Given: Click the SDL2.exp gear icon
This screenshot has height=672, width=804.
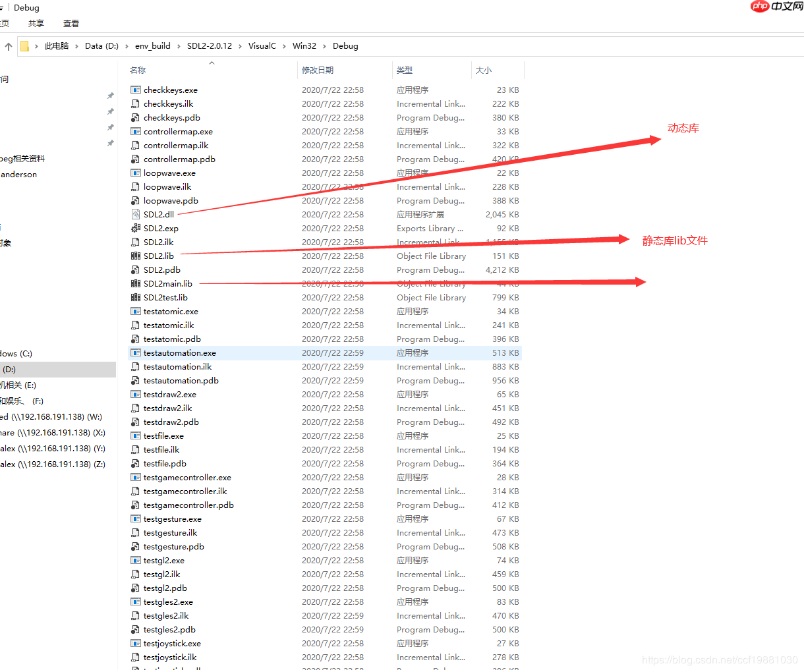Looking at the screenshot, I should click(x=135, y=229).
